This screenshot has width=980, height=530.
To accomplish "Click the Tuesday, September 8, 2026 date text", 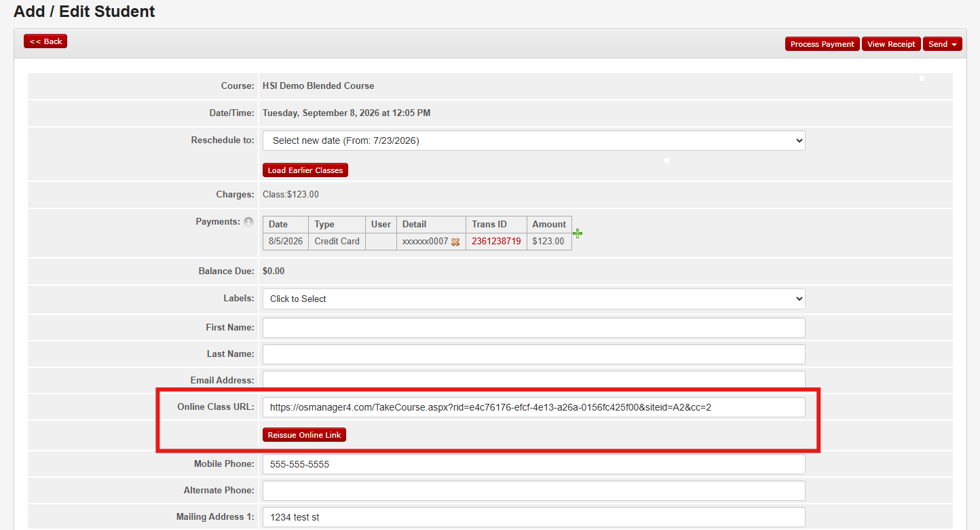I will (346, 113).
